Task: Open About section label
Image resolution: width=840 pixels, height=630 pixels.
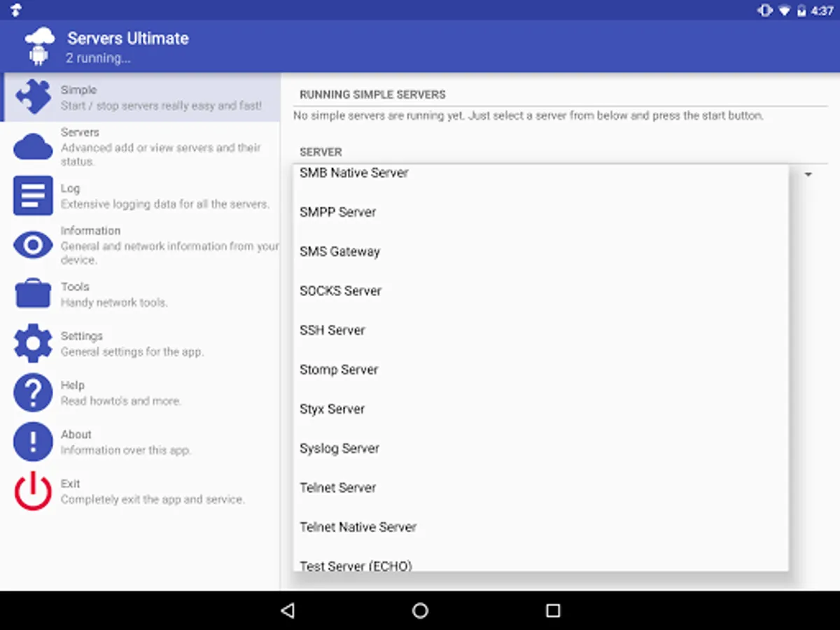Action: 76,434
